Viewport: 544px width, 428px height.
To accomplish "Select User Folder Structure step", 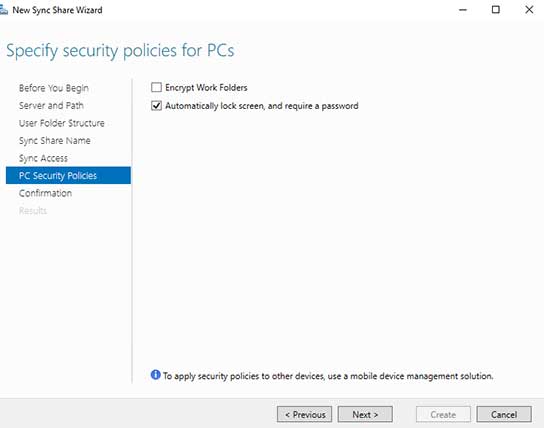I will [62, 123].
